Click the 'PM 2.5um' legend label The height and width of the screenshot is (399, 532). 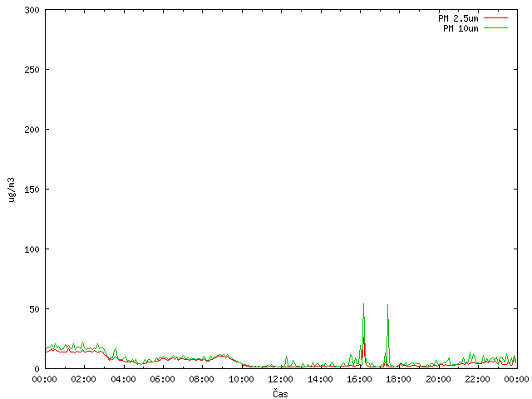(x=458, y=18)
